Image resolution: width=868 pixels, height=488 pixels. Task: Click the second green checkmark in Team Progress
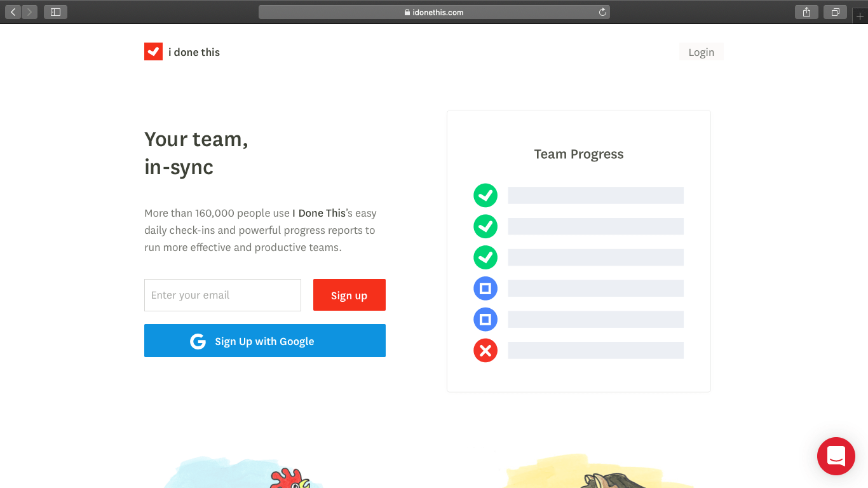click(485, 226)
